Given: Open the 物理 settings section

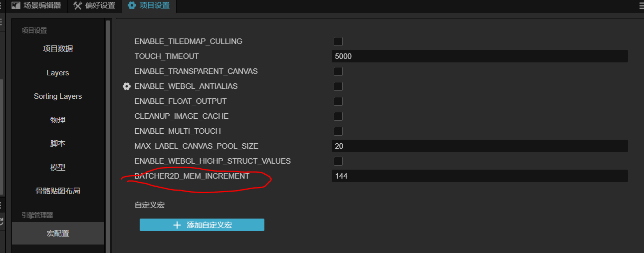Looking at the screenshot, I should pyautogui.click(x=58, y=120).
